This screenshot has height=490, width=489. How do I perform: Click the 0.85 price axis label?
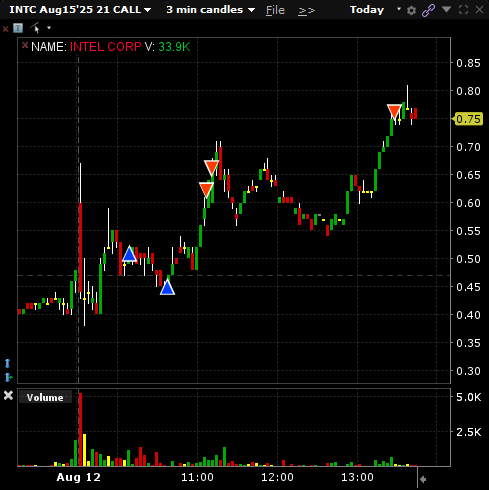click(468, 63)
